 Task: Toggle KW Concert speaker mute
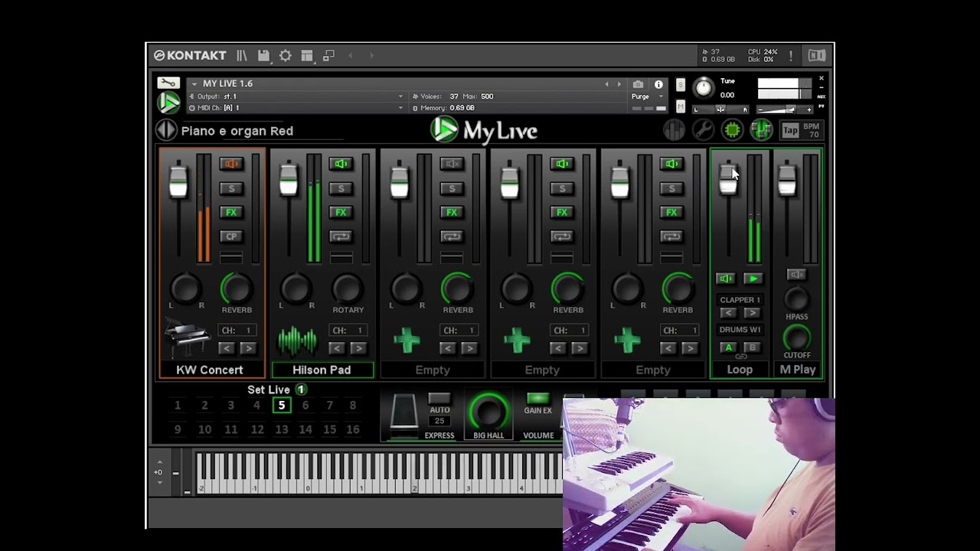point(231,164)
